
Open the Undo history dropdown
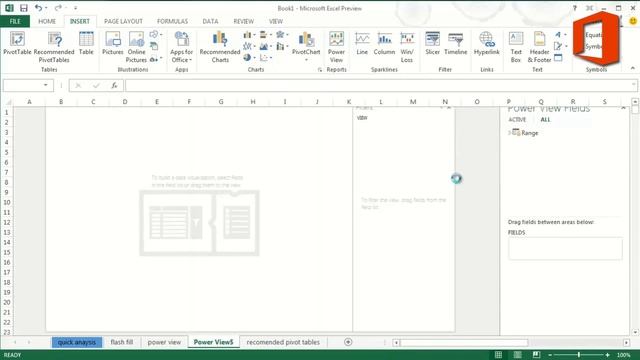(46, 8)
